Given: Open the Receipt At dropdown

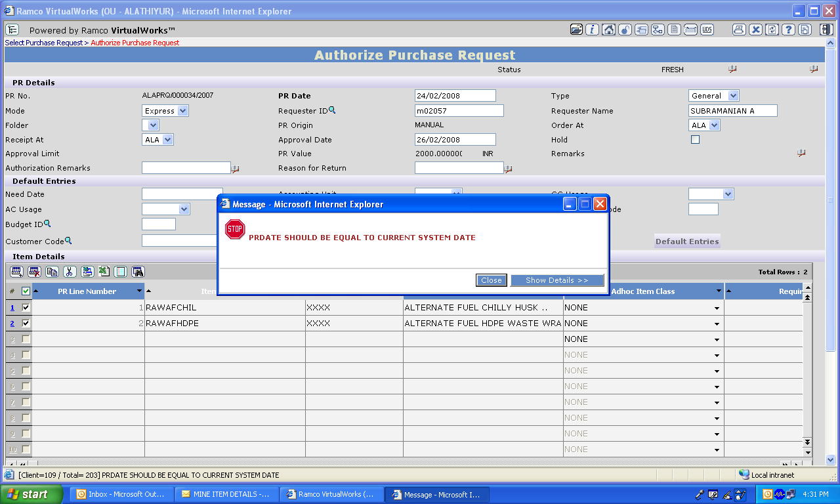Looking at the screenshot, I should click(157, 140).
